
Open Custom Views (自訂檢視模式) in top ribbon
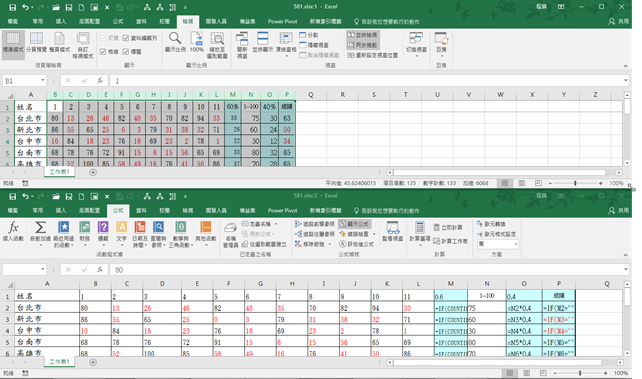[83, 45]
